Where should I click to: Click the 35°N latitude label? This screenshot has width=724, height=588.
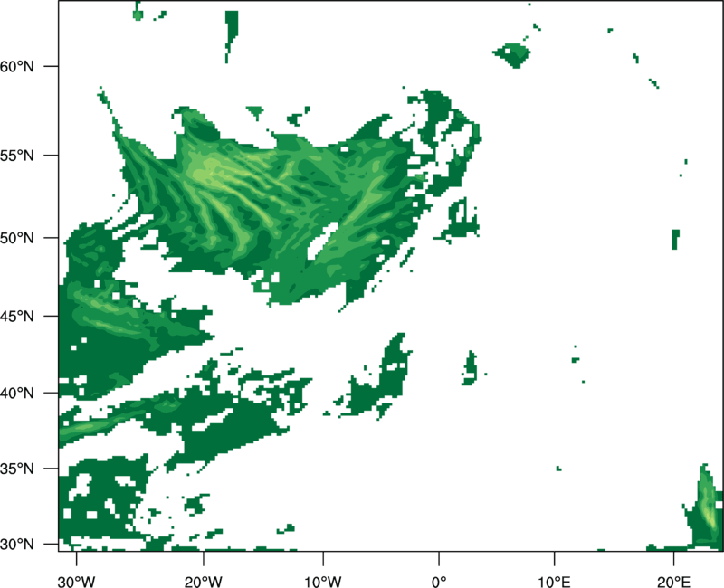[17, 469]
